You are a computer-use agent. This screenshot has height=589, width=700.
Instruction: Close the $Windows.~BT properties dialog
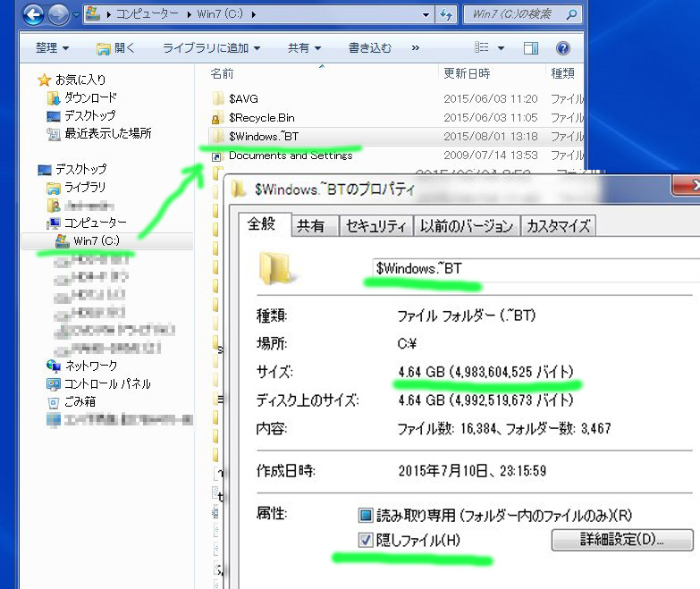click(x=687, y=185)
